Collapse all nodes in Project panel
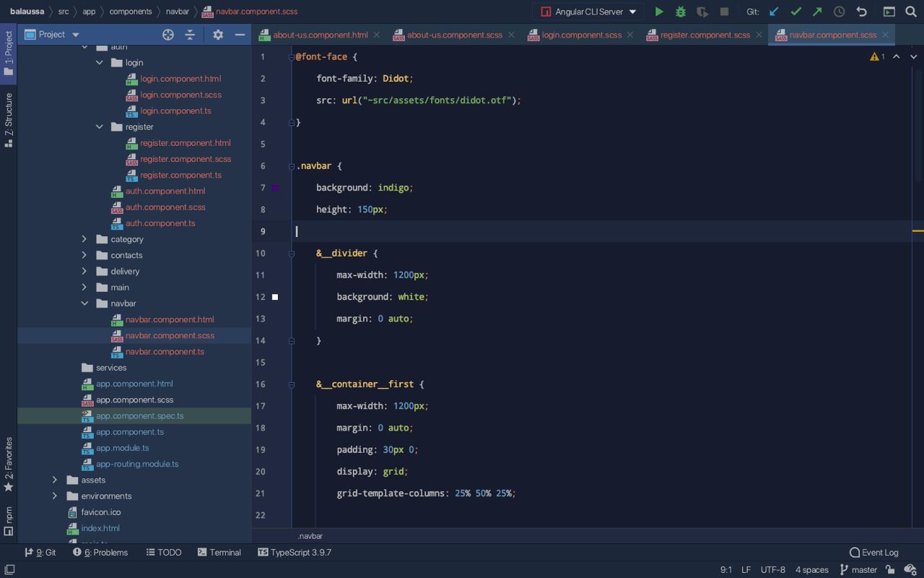The width and height of the screenshot is (924, 578). 190,35
